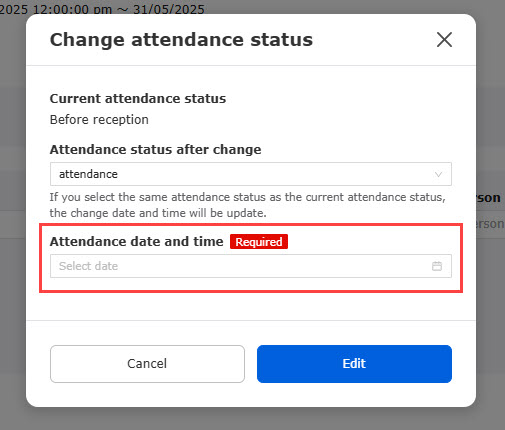Click the 'attendance' selected value text
The image size is (505, 430).
(88, 174)
